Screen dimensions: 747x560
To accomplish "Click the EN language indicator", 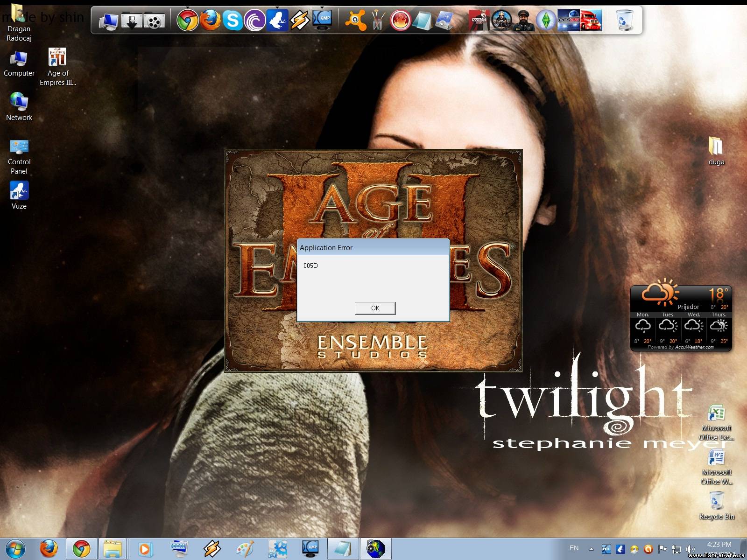I will click(x=574, y=548).
